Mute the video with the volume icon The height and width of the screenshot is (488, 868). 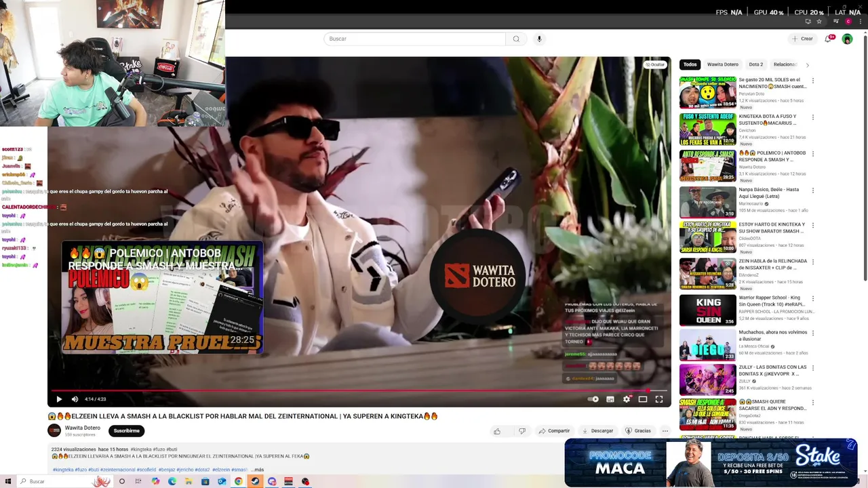[x=75, y=399]
